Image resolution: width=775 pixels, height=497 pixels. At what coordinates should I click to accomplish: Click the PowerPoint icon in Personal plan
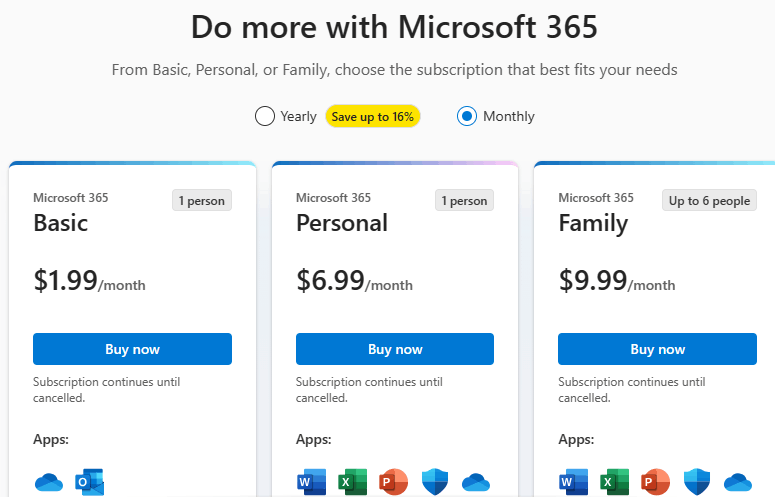click(x=393, y=482)
